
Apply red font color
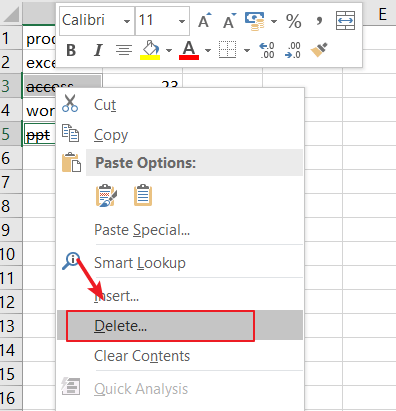click(x=189, y=51)
